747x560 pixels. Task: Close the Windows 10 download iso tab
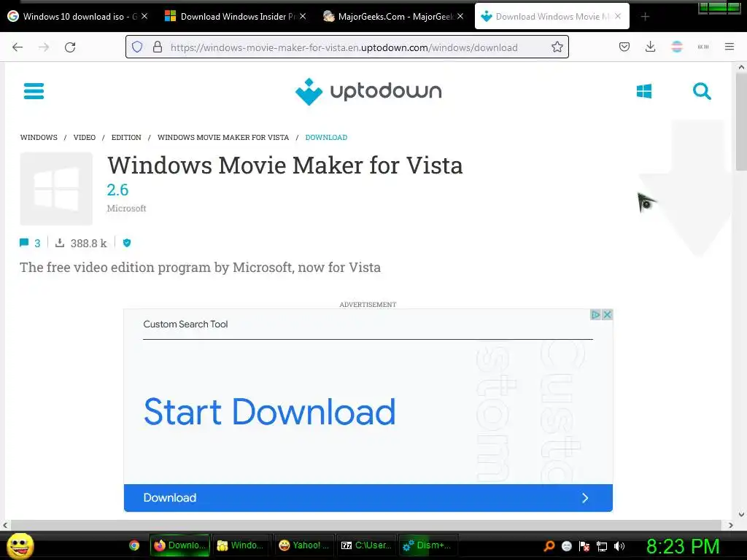tap(144, 16)
